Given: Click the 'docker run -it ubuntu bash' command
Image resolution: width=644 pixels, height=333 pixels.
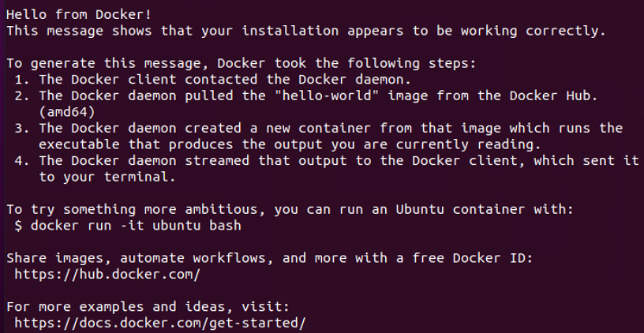Looking at the screenshot, I should point(136,225).
